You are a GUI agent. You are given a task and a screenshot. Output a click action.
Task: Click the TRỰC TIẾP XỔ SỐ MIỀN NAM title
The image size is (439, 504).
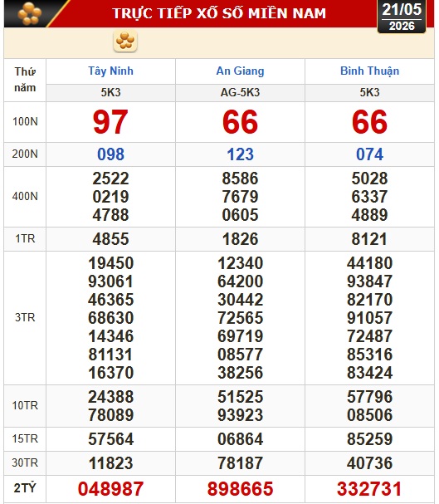tap(219, 13)
